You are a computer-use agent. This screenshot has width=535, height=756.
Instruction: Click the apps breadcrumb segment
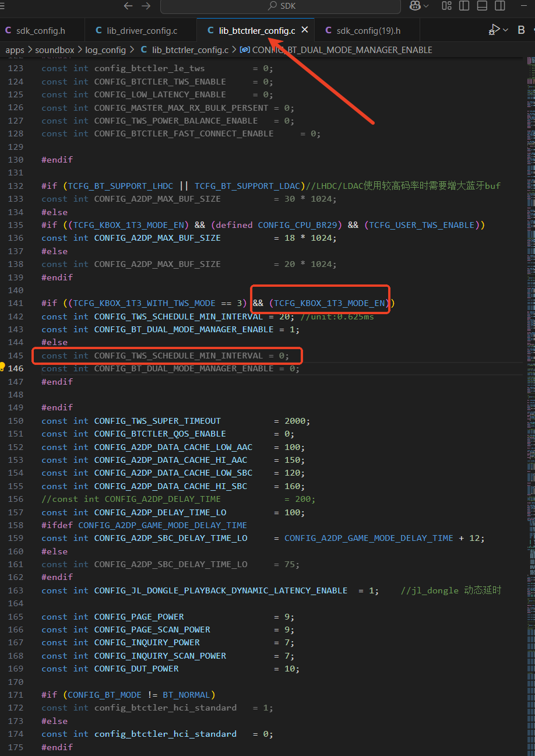coord(15,50)
